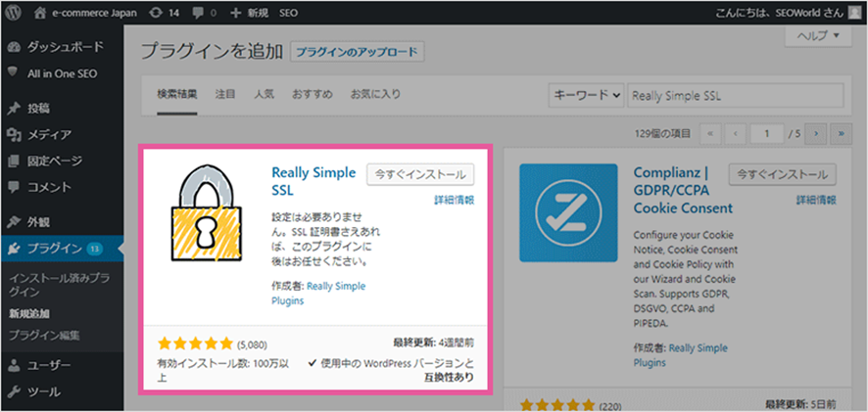868x412 pixels.
Task: Open Really Simple Plugins author link under Complianz
Action: tap(681, 355)
